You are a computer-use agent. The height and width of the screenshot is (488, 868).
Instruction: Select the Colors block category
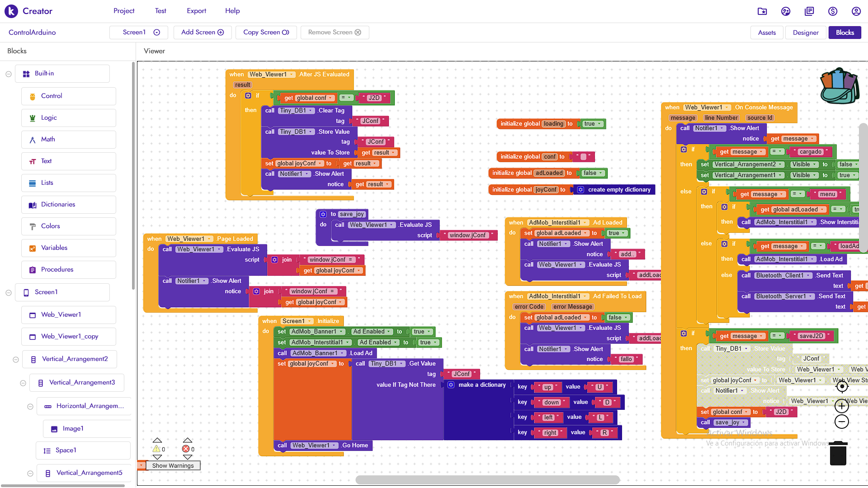[x=68, y=226]
